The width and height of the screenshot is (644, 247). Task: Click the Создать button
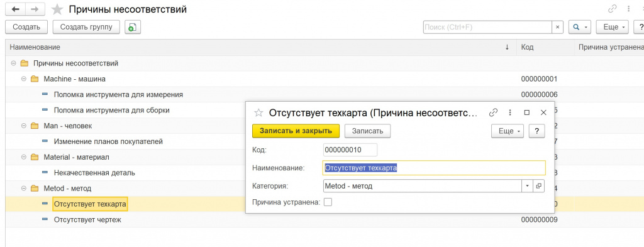[26, 27]
